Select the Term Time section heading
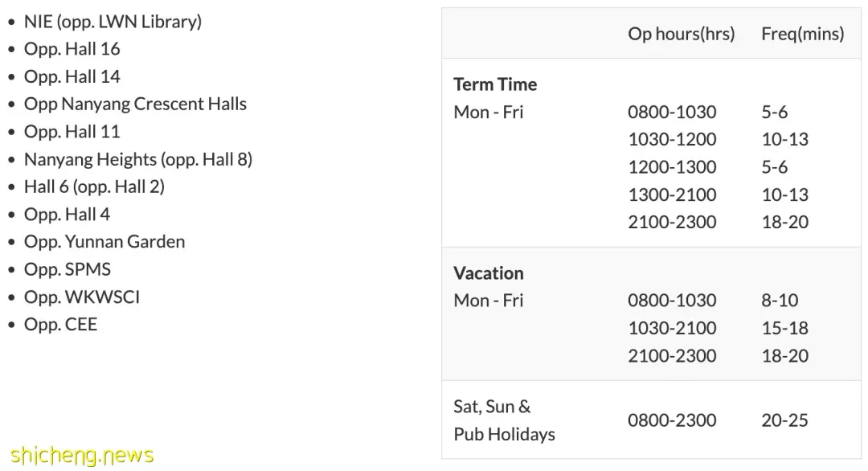The height and width of the screenshot is (471, 868). tap(495, 84)
